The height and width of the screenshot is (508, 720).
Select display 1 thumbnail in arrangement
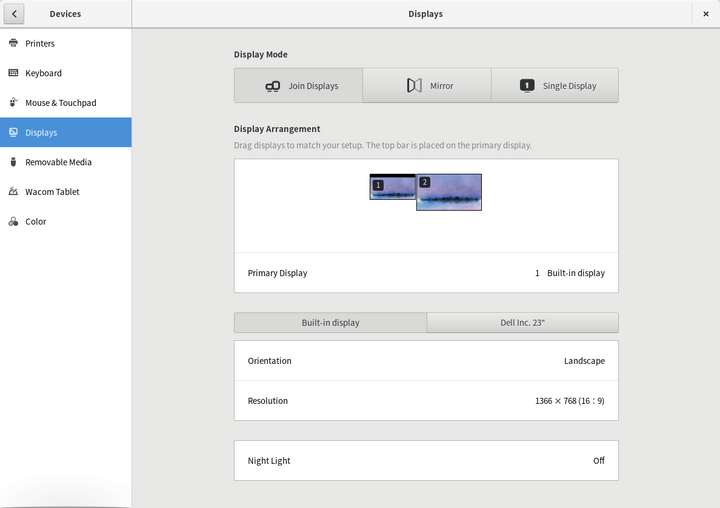tap(393, 189)
